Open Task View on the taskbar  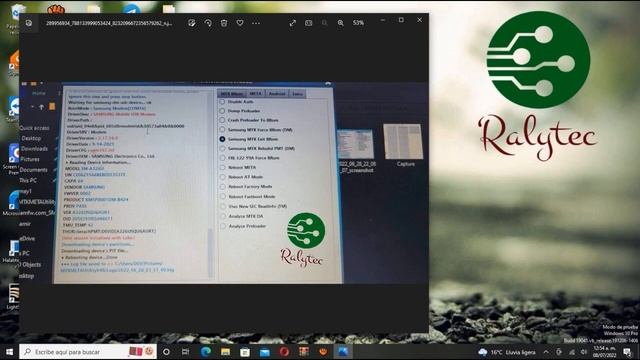(x=185, y=351)
